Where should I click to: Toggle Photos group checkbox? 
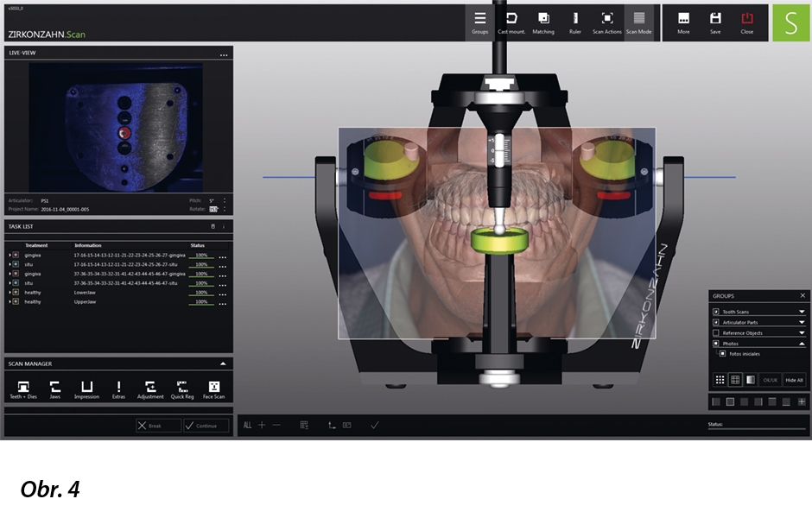tap(716, 343)
